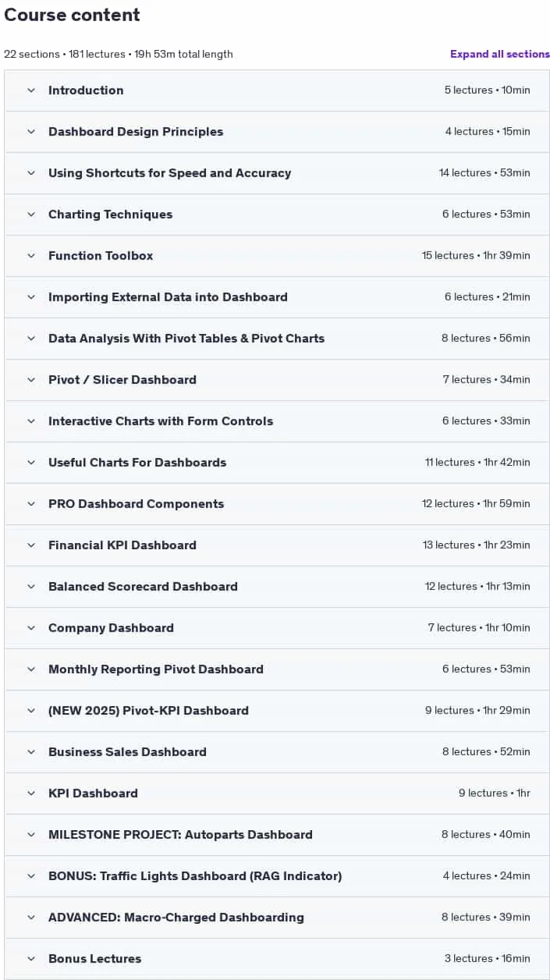
Task: Select Importing External Data into Dashboard section
Action: tap(277, 297)
